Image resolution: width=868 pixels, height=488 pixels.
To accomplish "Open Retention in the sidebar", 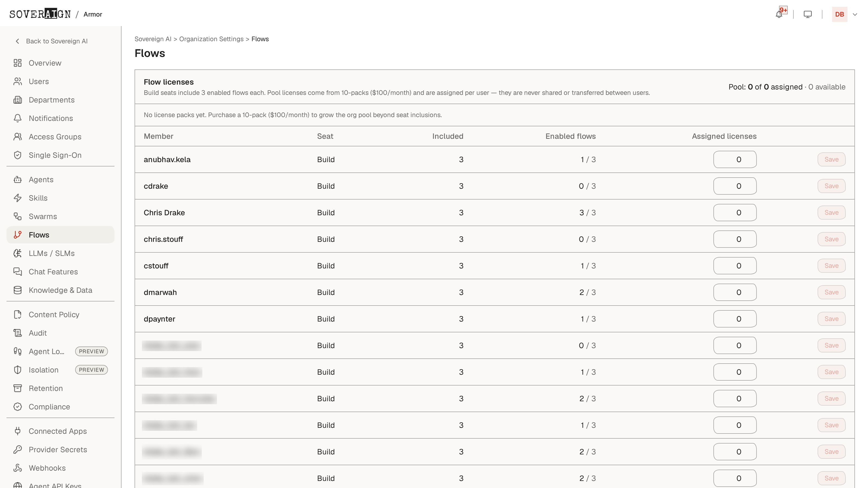I will coord(60,388).
